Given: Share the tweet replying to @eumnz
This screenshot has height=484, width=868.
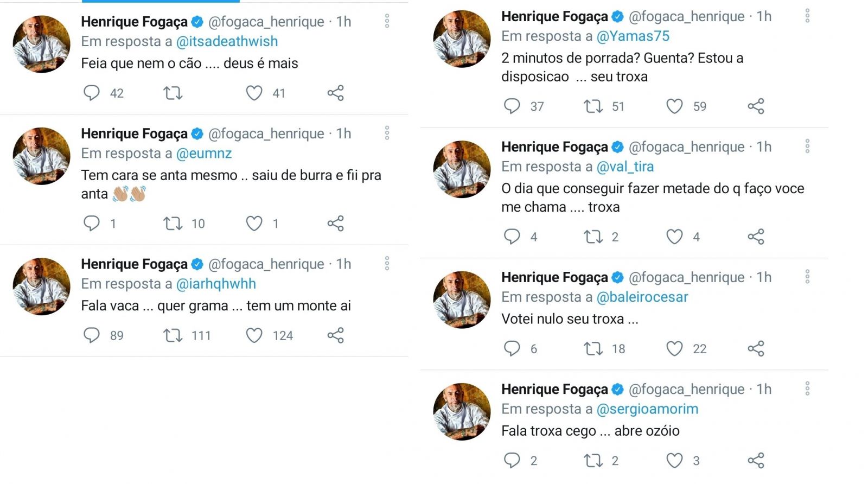Looking at the screenshot, I should (x=335, y=224).
